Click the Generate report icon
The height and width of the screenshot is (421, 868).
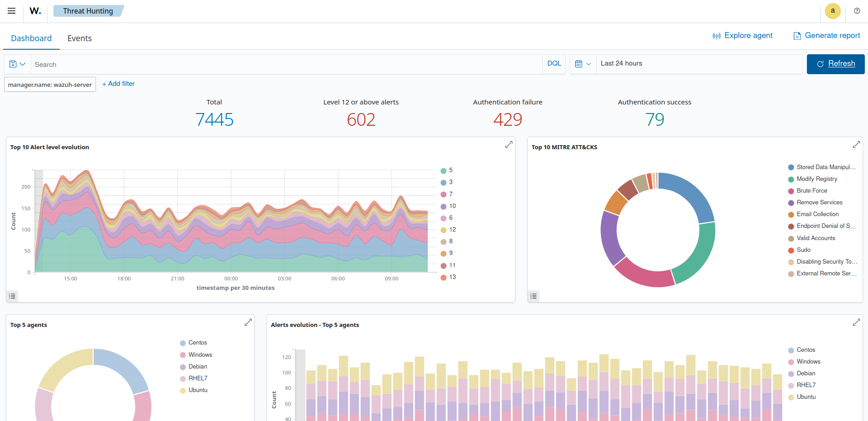(797, 36)
